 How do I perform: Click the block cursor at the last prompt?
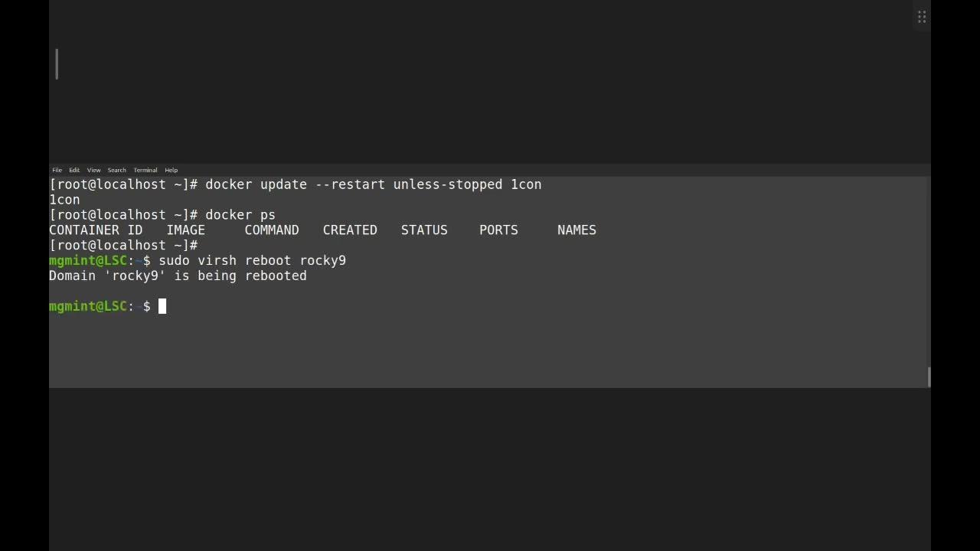pos(162,306)
